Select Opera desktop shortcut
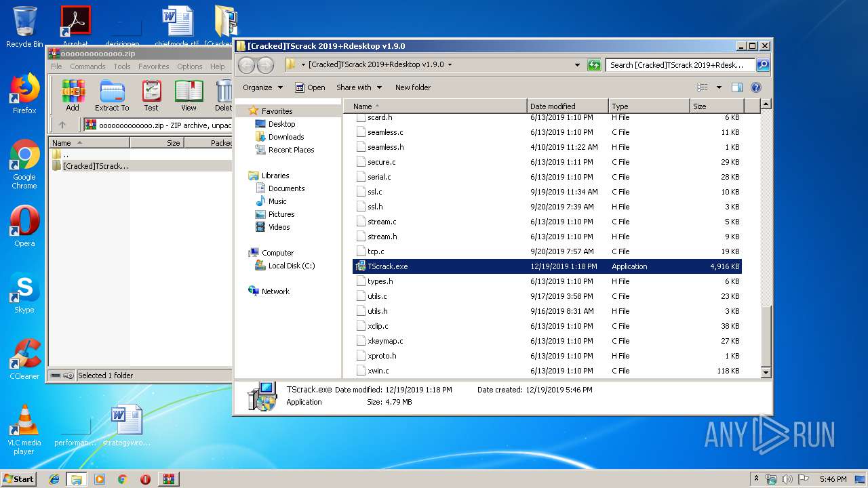Screen dimensions: 868x488 point(24,226)
